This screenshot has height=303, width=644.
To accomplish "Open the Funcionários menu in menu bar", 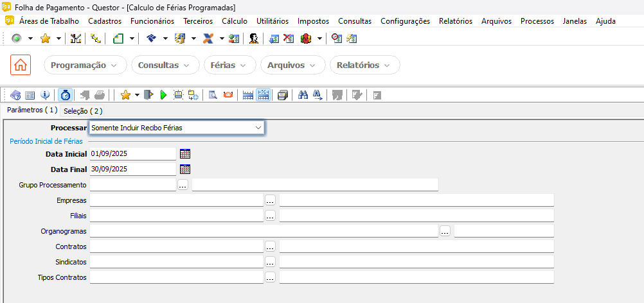I will (152, 21).
